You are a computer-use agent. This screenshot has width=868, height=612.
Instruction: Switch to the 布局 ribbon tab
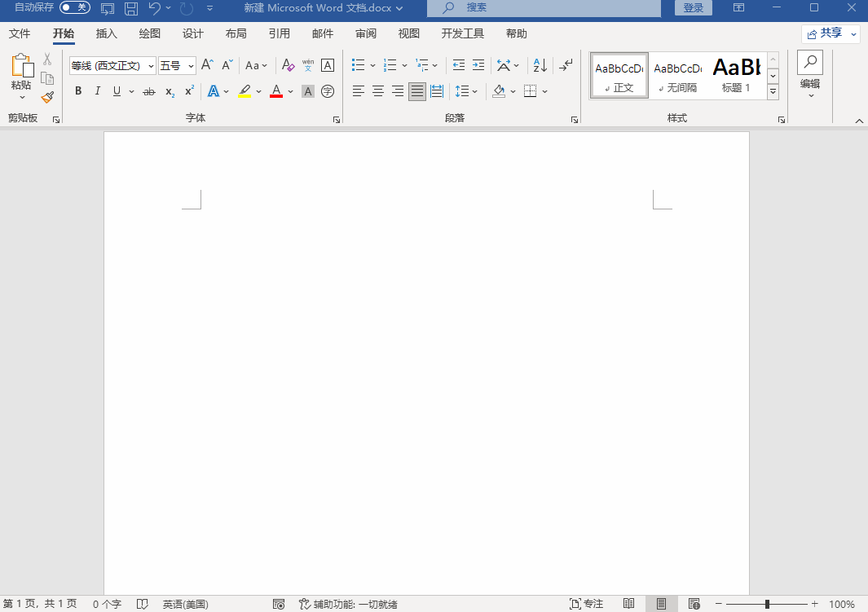pos(236,33)
